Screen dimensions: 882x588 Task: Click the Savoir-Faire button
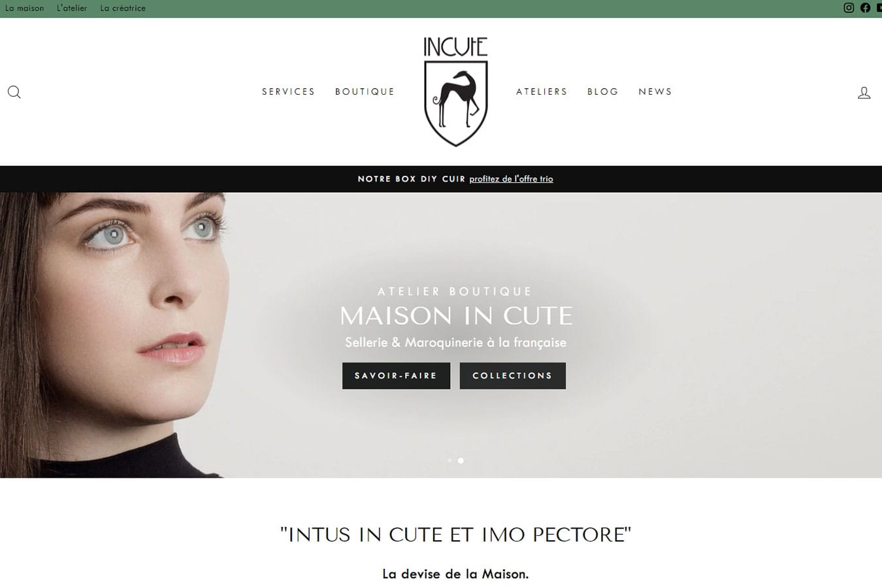(x=396, y=376)
